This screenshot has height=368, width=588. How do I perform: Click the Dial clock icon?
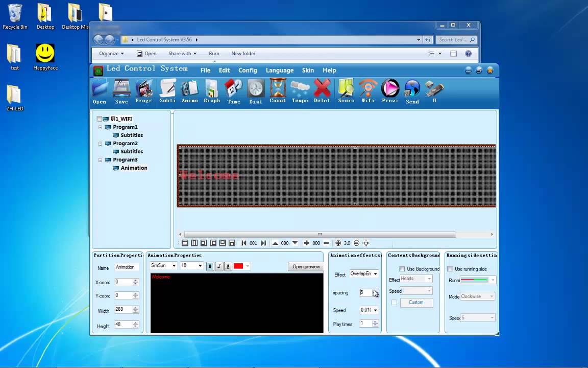pyautogui.click(x=256, y=91)
